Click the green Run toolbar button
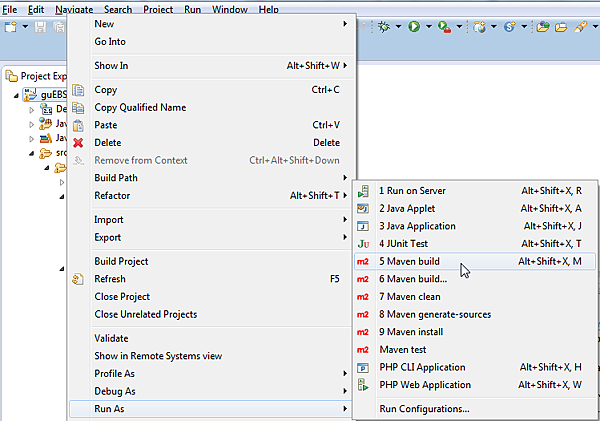The height and width of the screenshot is (421, 600). pos(414,26)
